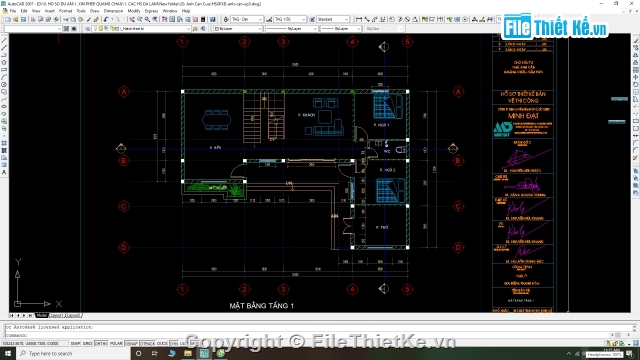Open the Dimension menu

click(113, 11)
